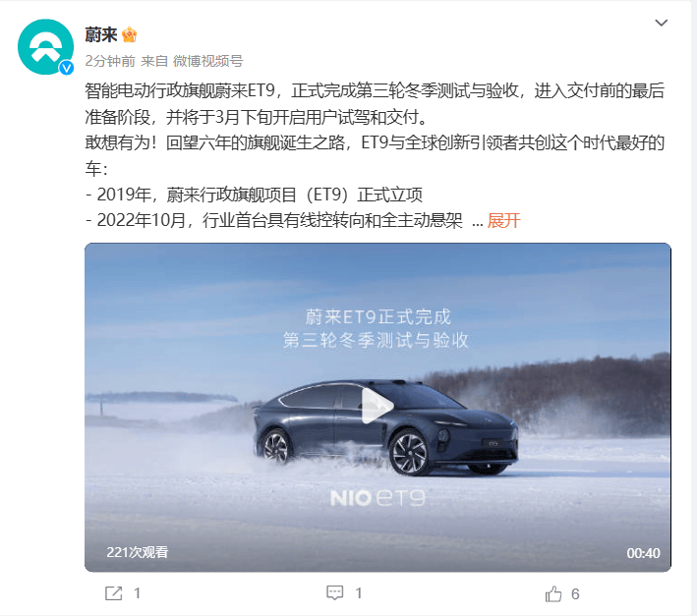Expand full post text via 展开
This screenshot has height=616, width=697.
[x=503, y=220]
